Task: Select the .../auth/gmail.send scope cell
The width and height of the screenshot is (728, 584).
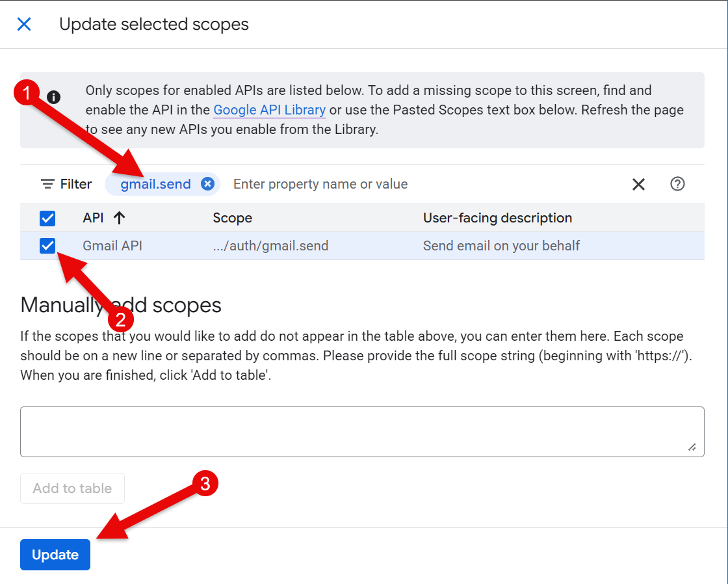Action: [x=270, y=246]
